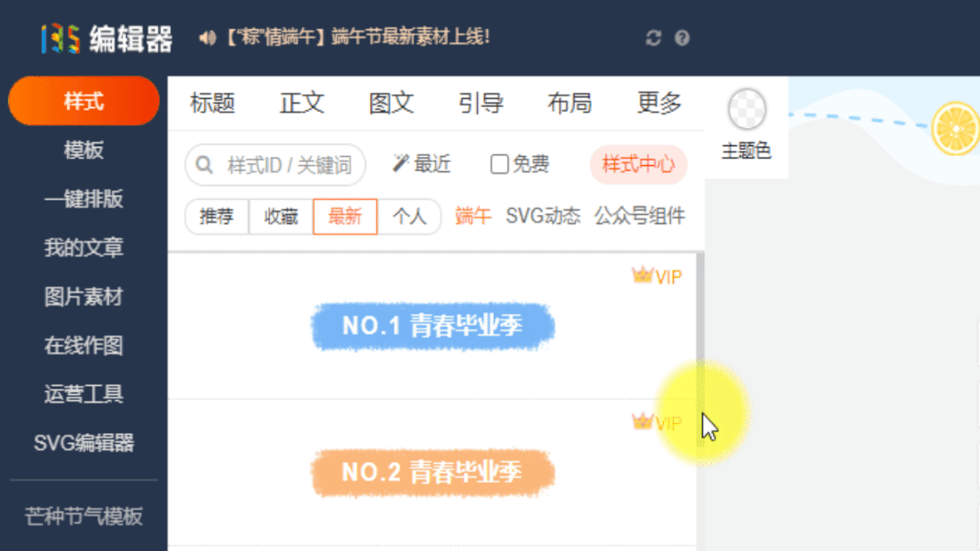Expand the 标题 style category
The height and width of the screenshot is (551, 980).
click(x=213, y=103)
